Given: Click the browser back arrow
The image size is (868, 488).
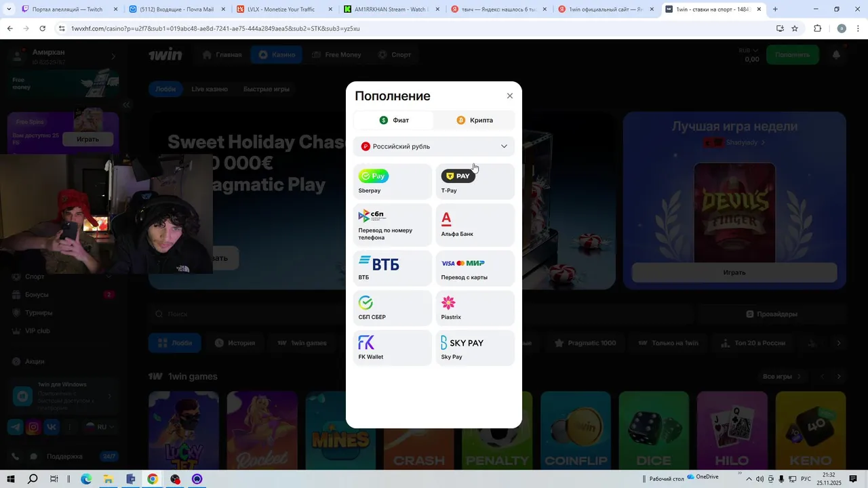Looking at the screenshot, I should [9, 28].
